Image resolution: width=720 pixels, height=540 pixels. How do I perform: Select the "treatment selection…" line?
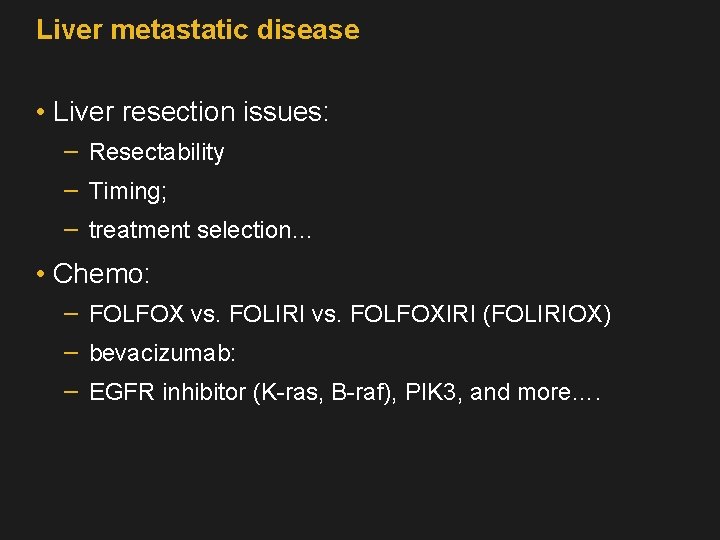tap(200, 230)
